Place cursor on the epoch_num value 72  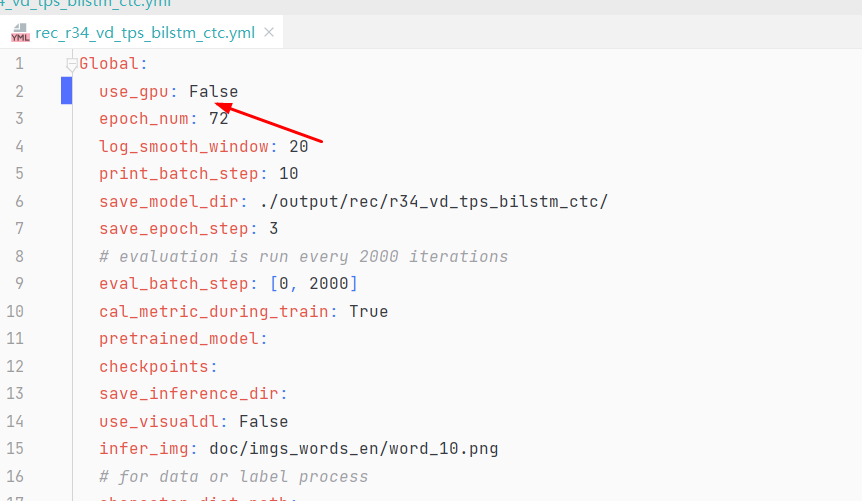click(x=219, y=119)
